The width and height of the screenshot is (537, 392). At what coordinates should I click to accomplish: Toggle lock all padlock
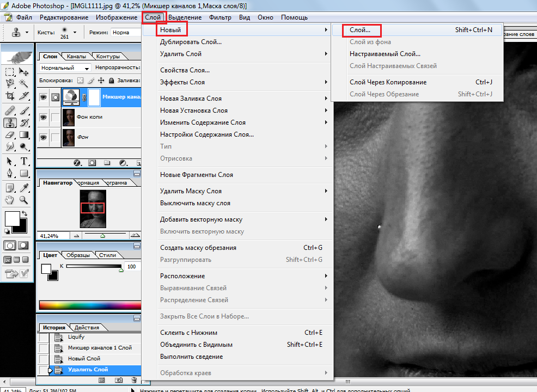[x=111, y=81]
